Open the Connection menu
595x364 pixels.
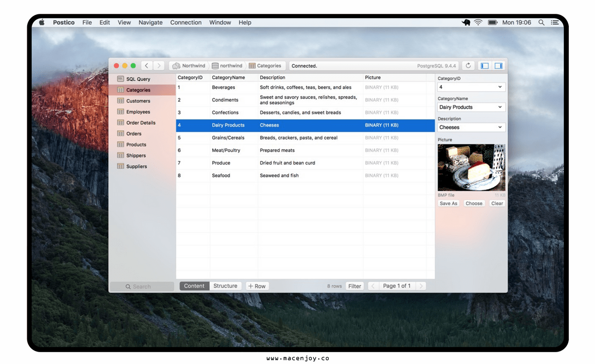[x=186, y=22]
